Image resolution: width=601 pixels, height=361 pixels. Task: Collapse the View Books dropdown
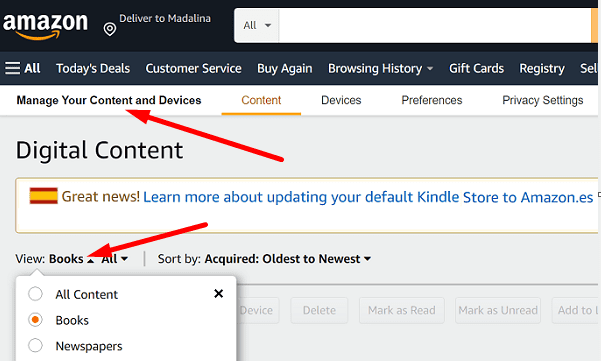click(x=71, y=259)
